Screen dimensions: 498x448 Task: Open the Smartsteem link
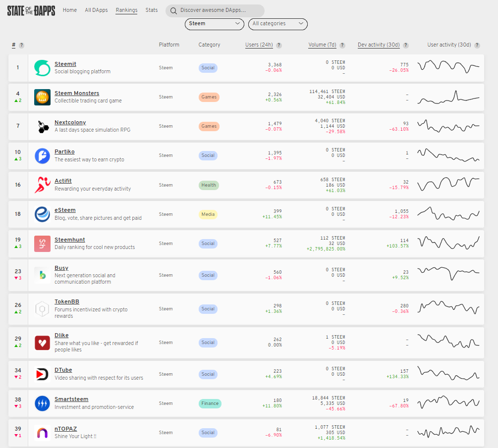[71, 399]
